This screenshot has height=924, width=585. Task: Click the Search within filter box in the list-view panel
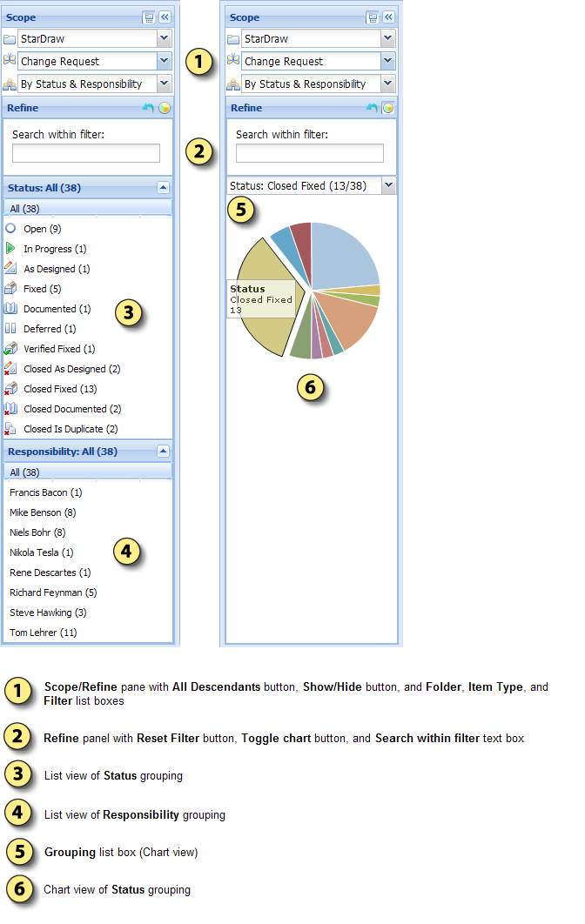tap(86, 153)
